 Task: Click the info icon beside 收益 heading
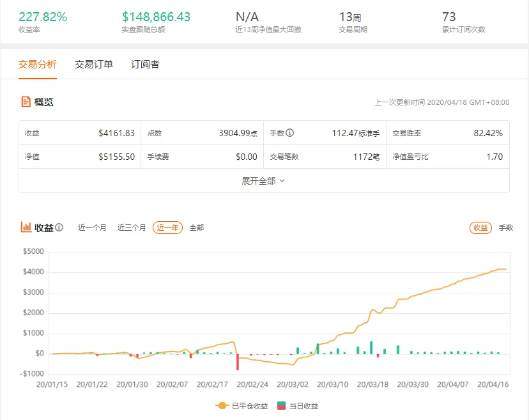[x=59, y=227]
